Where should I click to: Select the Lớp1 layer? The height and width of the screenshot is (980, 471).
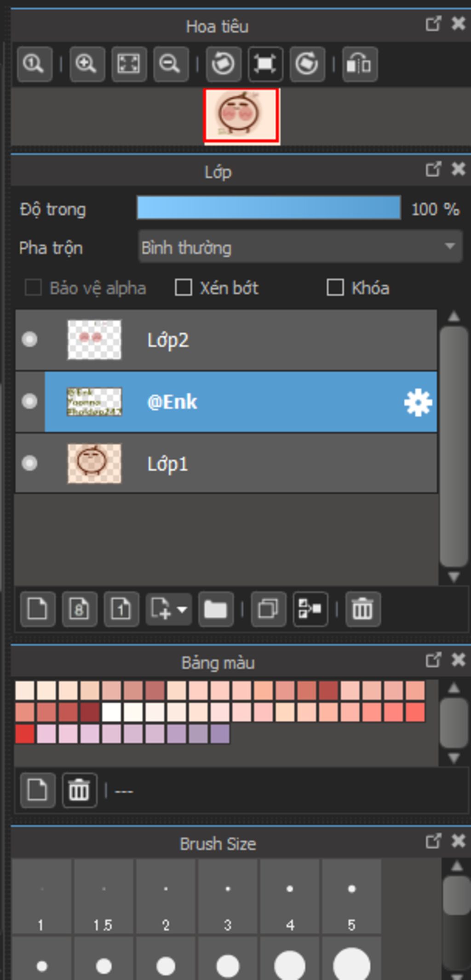tap(226, 463)
